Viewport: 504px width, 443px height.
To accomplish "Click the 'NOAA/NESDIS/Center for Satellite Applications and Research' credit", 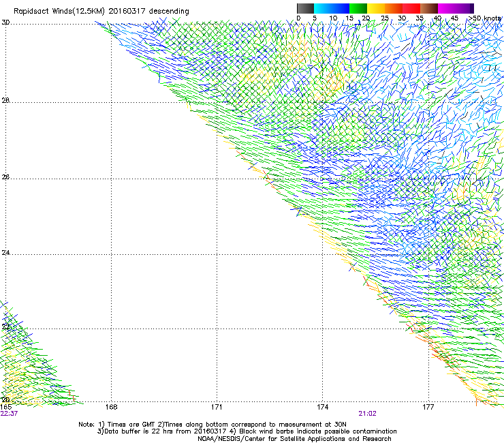I will (x=294, y=439).
